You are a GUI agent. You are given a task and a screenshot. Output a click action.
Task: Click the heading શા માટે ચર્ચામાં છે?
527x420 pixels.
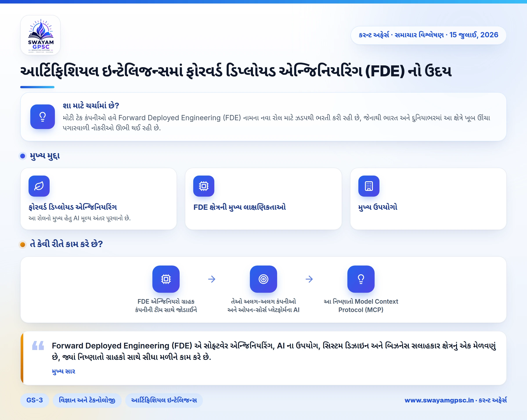91,106
